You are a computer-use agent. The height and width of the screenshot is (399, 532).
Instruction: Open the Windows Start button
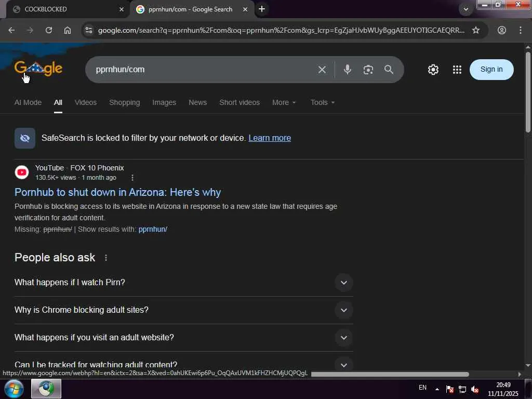point(14,389)
